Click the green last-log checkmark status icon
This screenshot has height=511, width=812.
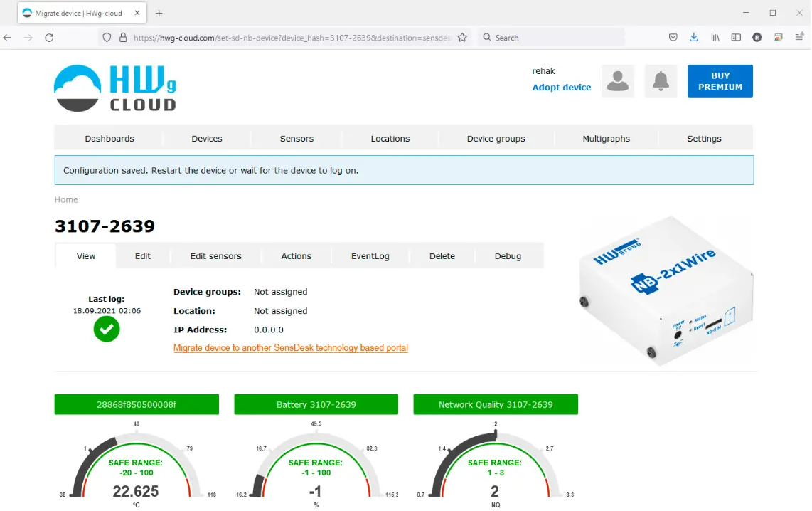coord(107,329)
